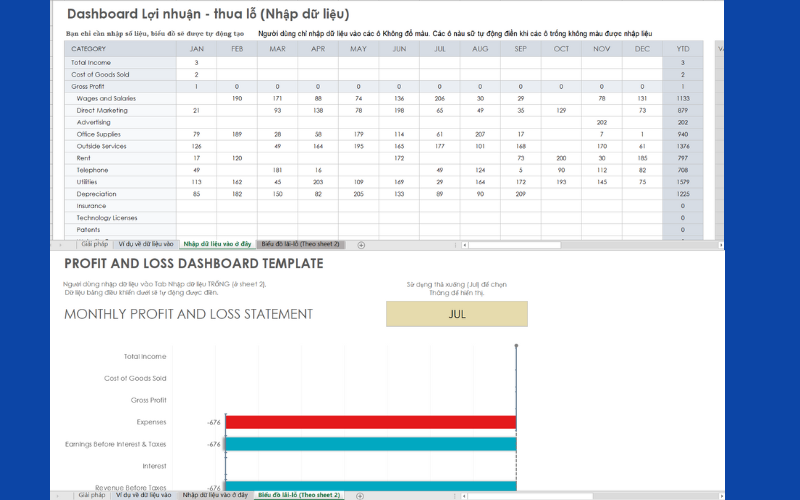Select the Wages and Salaries row label
Viewport: 800px width, 500px height.
108,98
